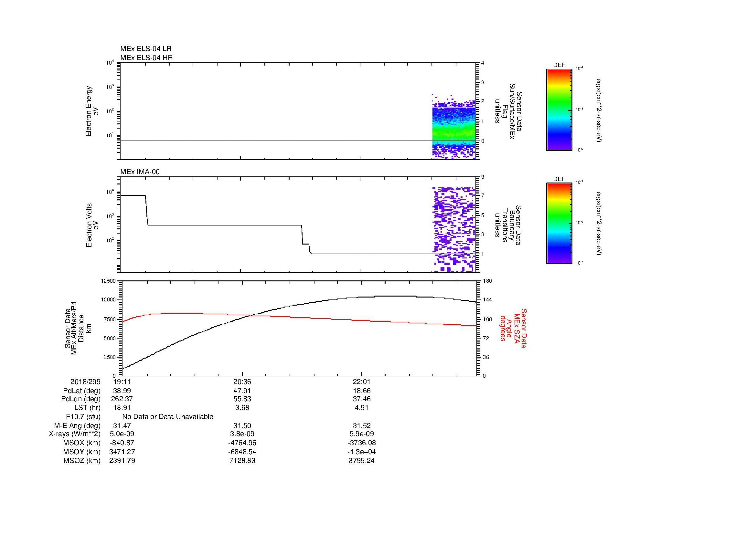
Task: Click the X-rays value 3.8e-09
Action: (x=242, y=434)
